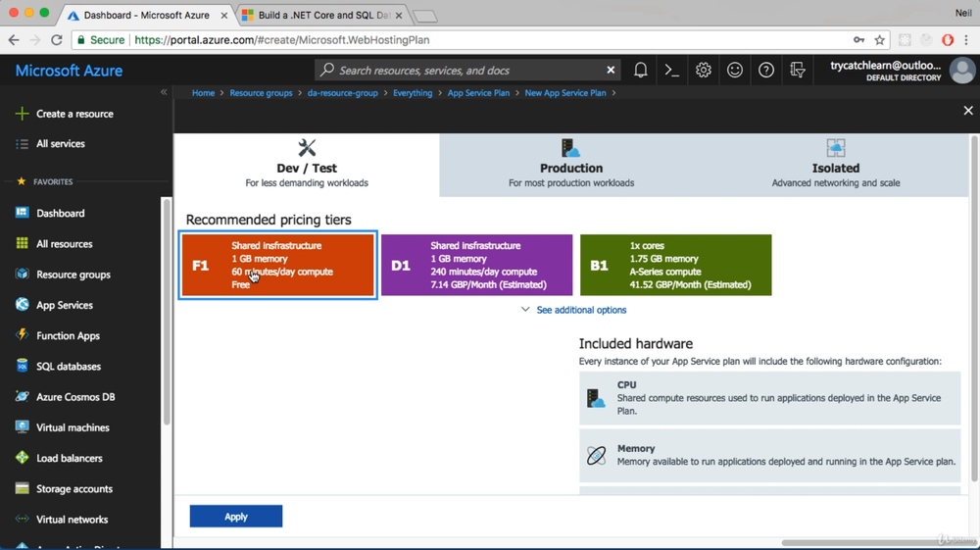
Task: Click the Dashboard sidebar icon
Action: click(22, 213)
